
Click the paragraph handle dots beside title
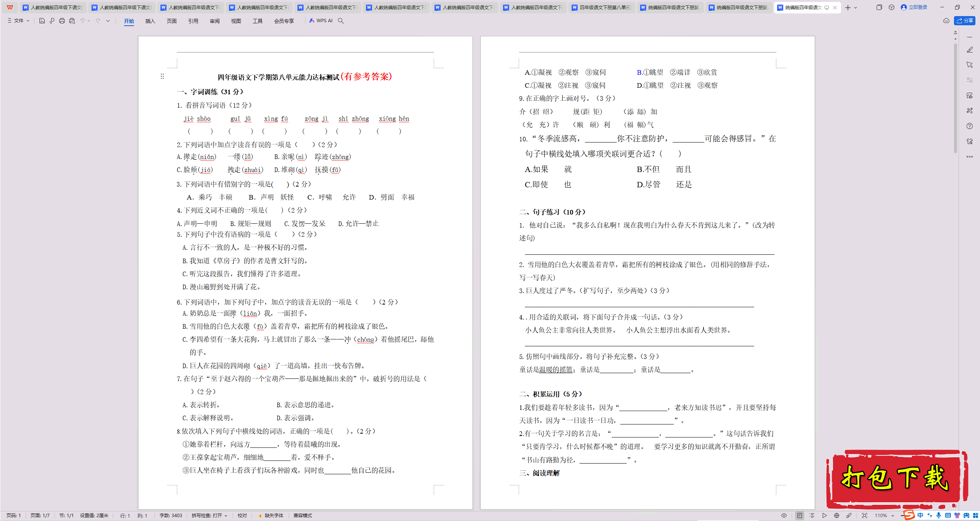click(x=162, y=76)
